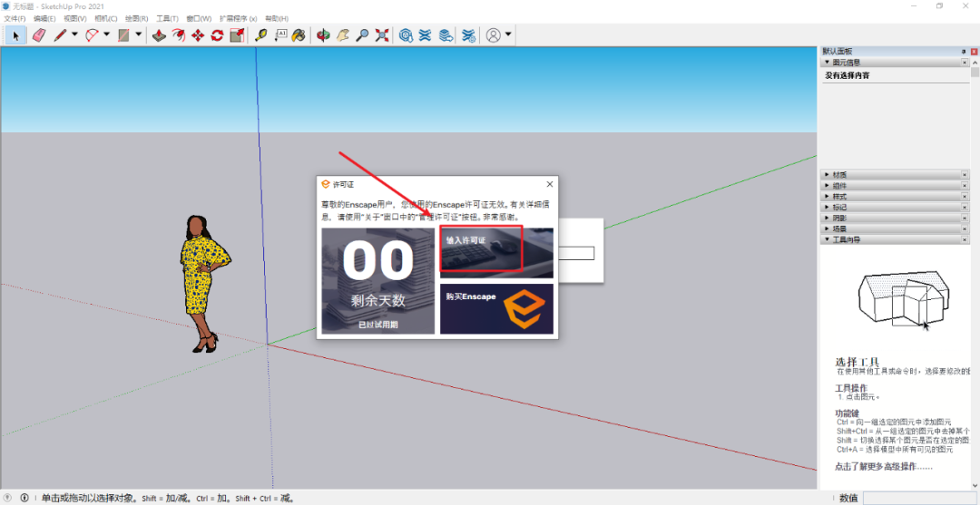Activate the Paint Bucket tool
This screenshot has width=980, height=505.
tap(298, 35)
